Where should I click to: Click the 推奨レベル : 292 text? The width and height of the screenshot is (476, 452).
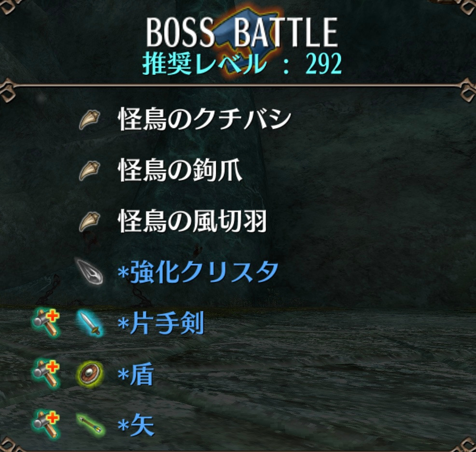coord(242,64)
